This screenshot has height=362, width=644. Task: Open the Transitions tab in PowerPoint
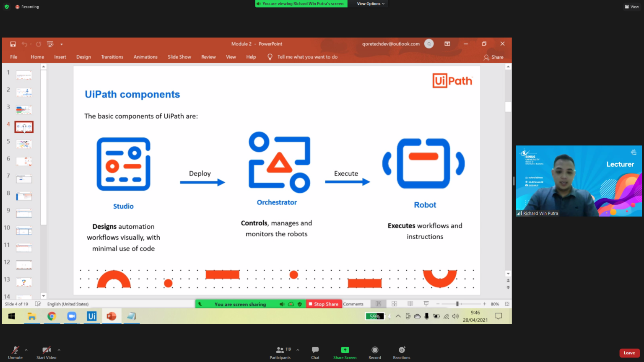click(x=112, y=57)
